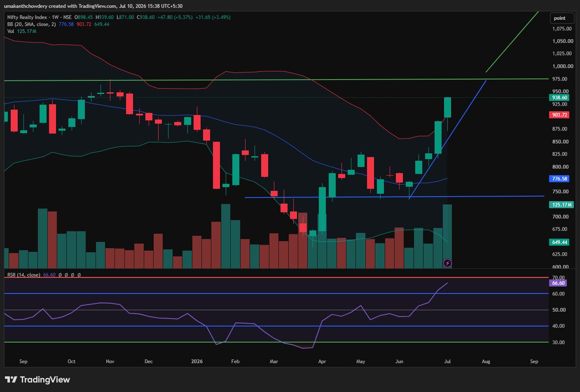The width and height of the screenshot is (580, 392).
Task: Click the Apr label on time axis
Action: [322, 362]
